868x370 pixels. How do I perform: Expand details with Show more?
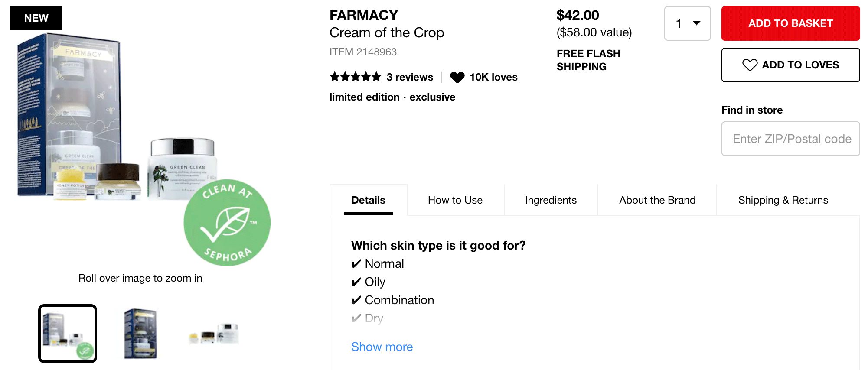click(x=382, y=347)
